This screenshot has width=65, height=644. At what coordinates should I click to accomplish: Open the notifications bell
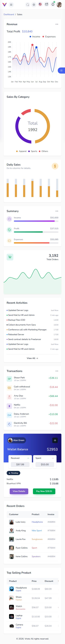pyautogui.click(x=53, y=5)
